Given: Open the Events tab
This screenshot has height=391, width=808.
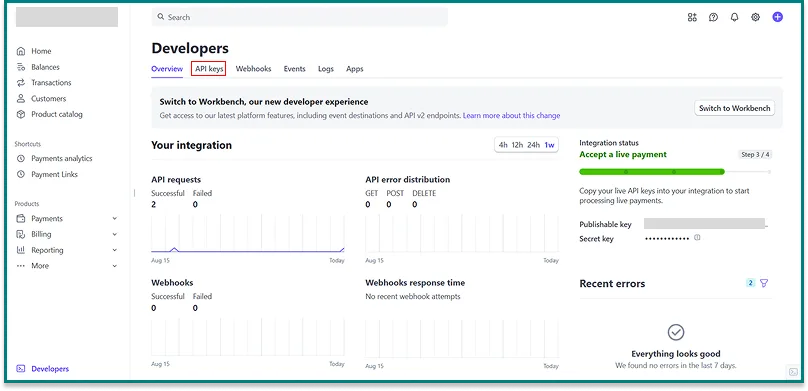Looking at the screenshot, I should tap(294, 69).
